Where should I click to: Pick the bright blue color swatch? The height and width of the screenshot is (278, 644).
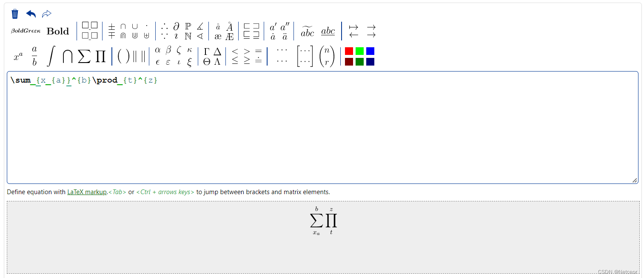pos(370,51)
